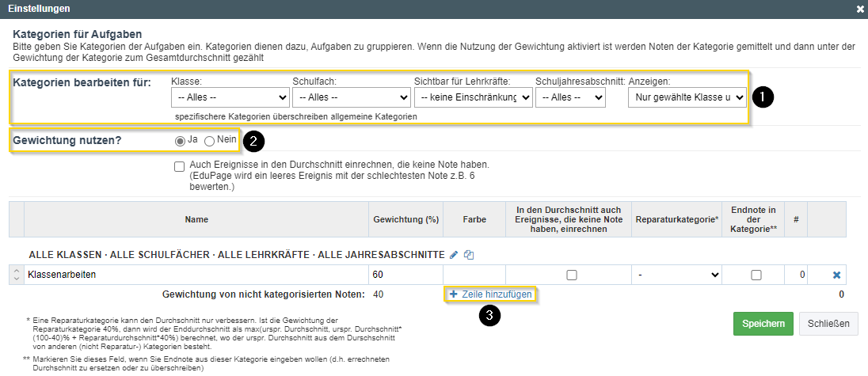Open the Sichtbar für Lehrkräfte dropdown

pos(474,98)
